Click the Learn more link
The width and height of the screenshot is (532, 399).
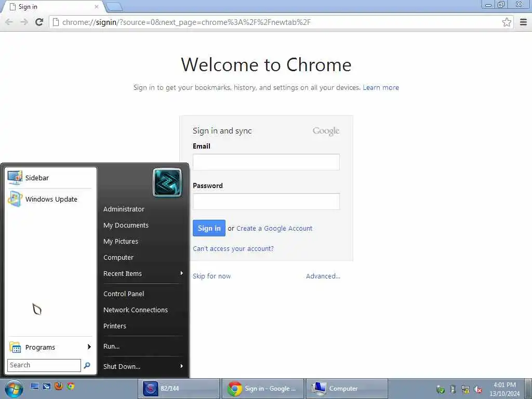click(x=381, y=87)
